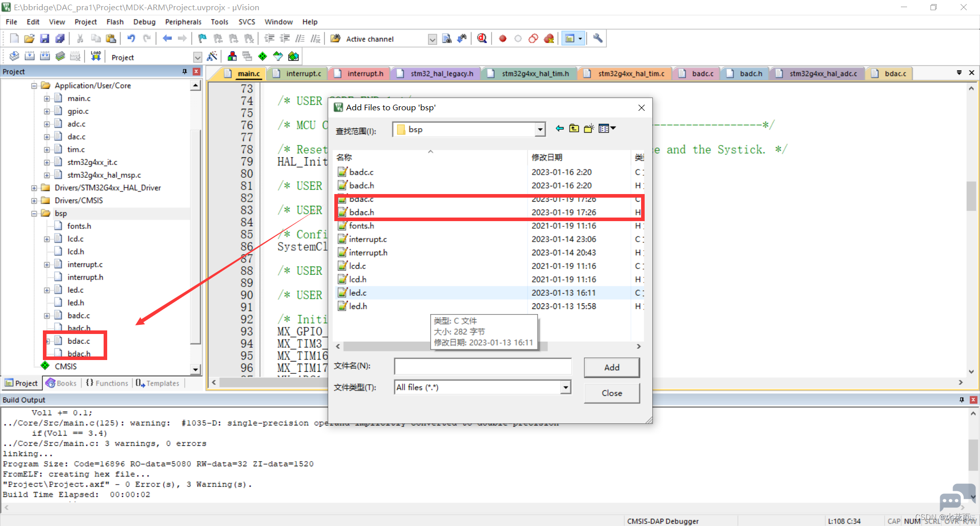The image size is (980, 526).
Task: Click the Find in Files binoculars icon
Action: (447, 39)
